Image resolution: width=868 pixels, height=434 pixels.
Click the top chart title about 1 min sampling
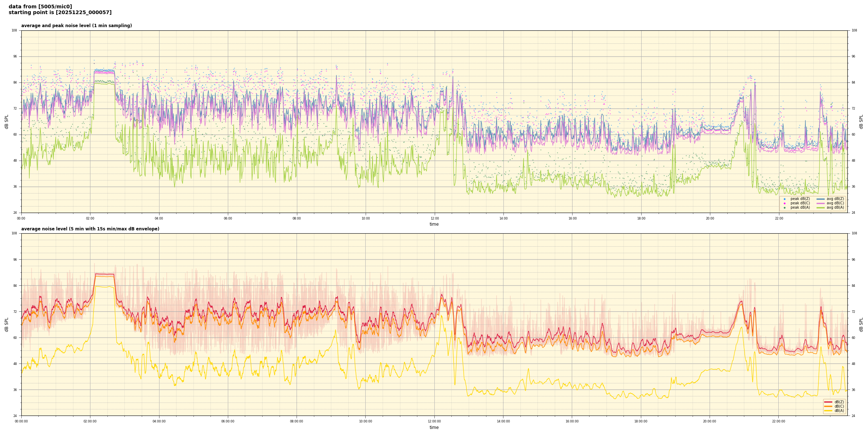point(76,26)
